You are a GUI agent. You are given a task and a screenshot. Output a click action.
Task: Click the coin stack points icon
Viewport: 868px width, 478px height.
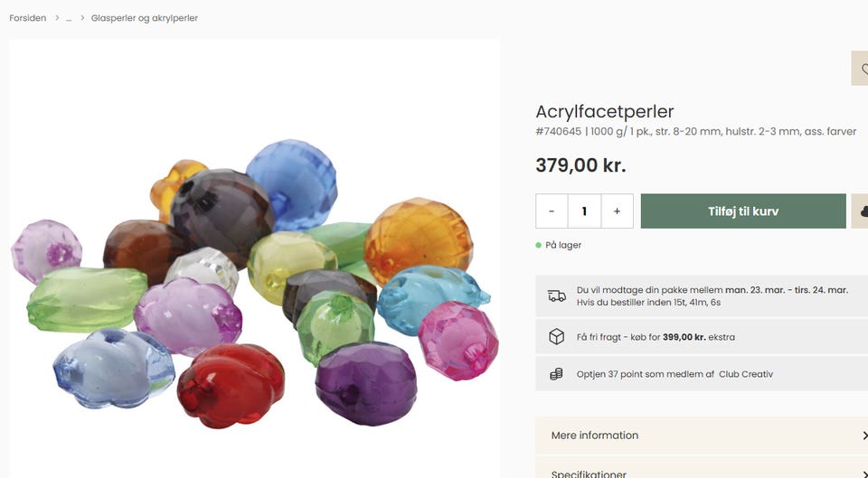coord(556,373)
